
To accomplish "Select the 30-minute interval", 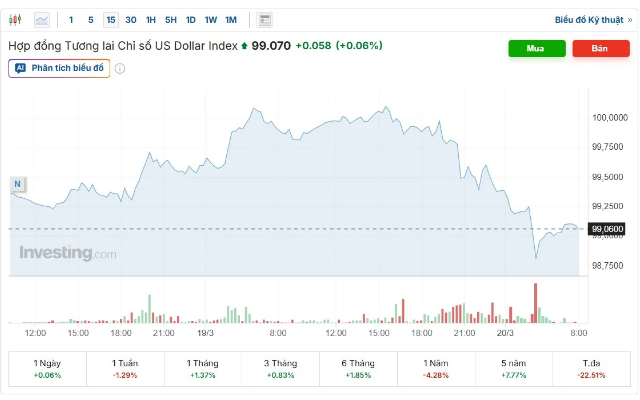I will [130, 19].
